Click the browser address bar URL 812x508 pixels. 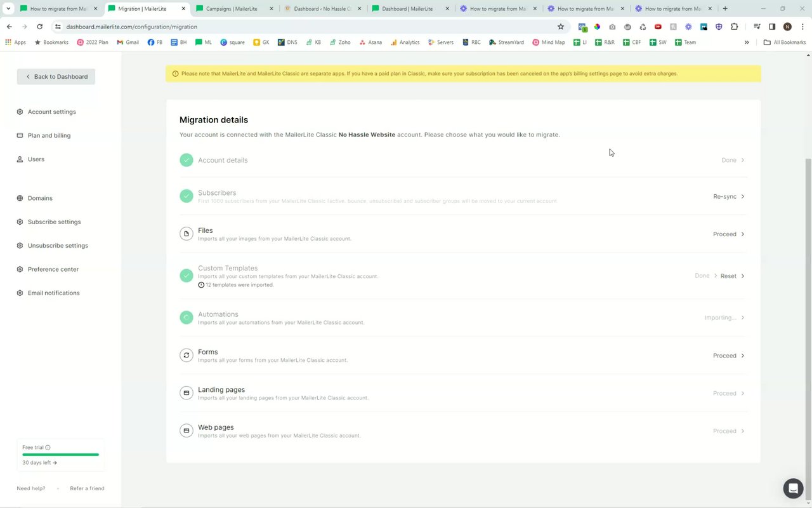(131, 27)
